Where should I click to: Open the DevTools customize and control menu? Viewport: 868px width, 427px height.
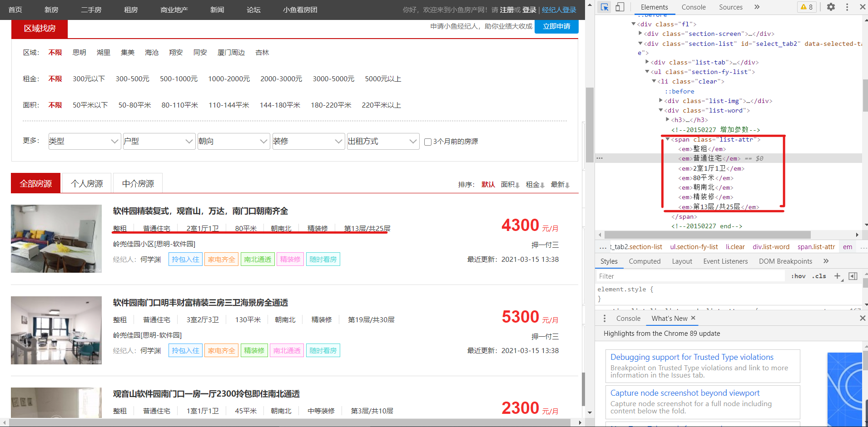coord(847,7)
